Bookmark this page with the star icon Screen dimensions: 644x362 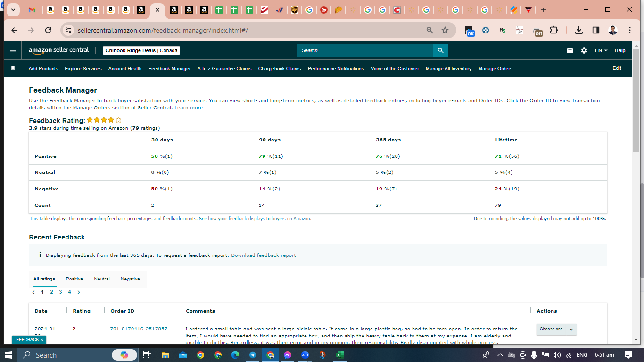pyautogui.click(x=445, y=30)
